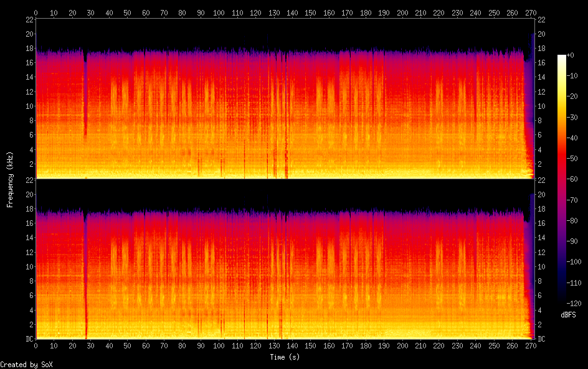Viewport: 588px width, 369px height.
Task: Click the lower channel spectrogram plot
Action: (x=285, y=259)
